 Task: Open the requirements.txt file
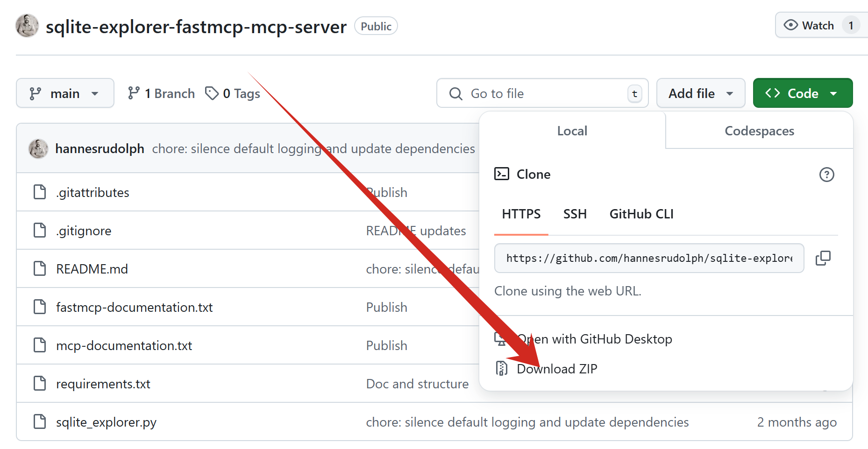tap(103, 384)
